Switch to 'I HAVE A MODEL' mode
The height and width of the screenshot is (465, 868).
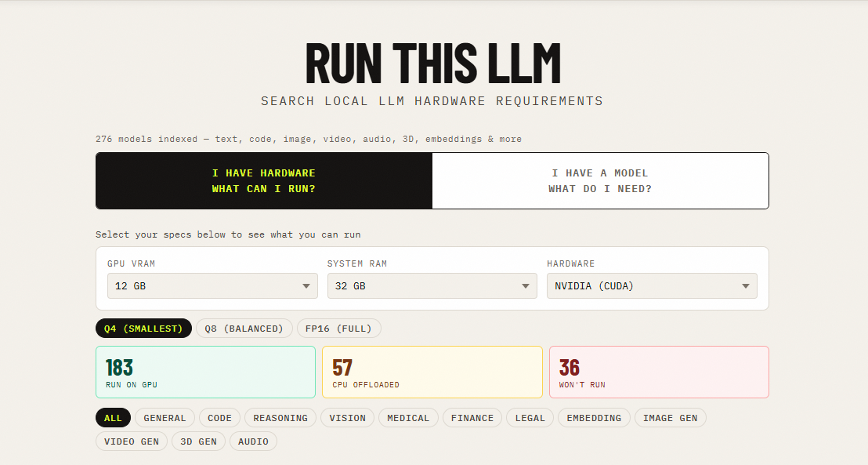[x=601, y=180]
